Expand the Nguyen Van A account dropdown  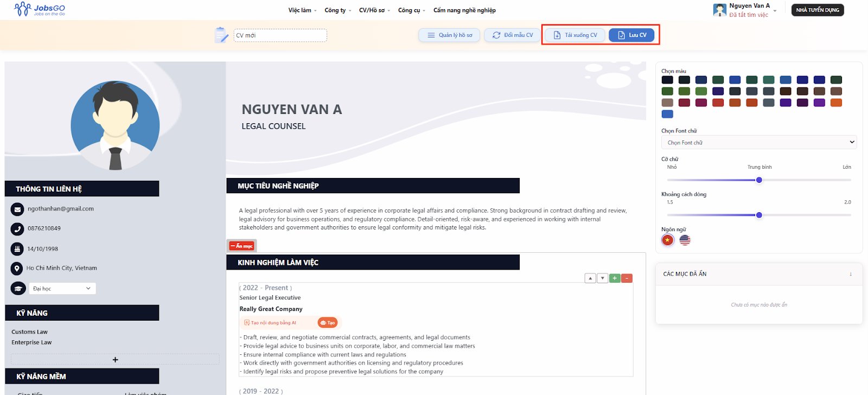pos(775,11)
